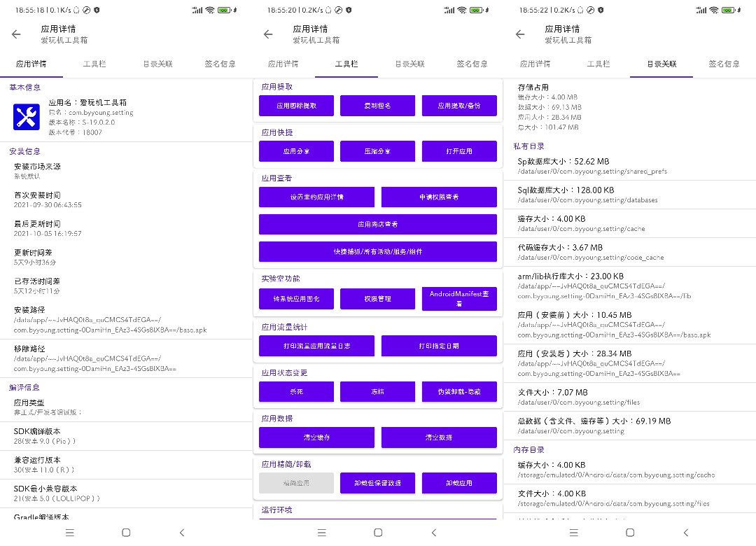Select 应用详情 tab on the right screen

535,64
